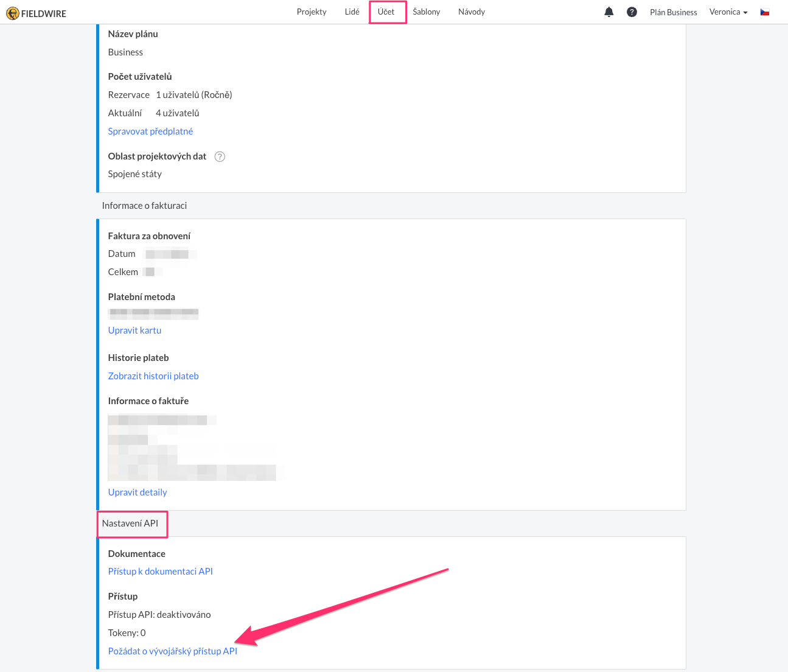
Task: Click Plán Business in the header
Action: (673, 12)
